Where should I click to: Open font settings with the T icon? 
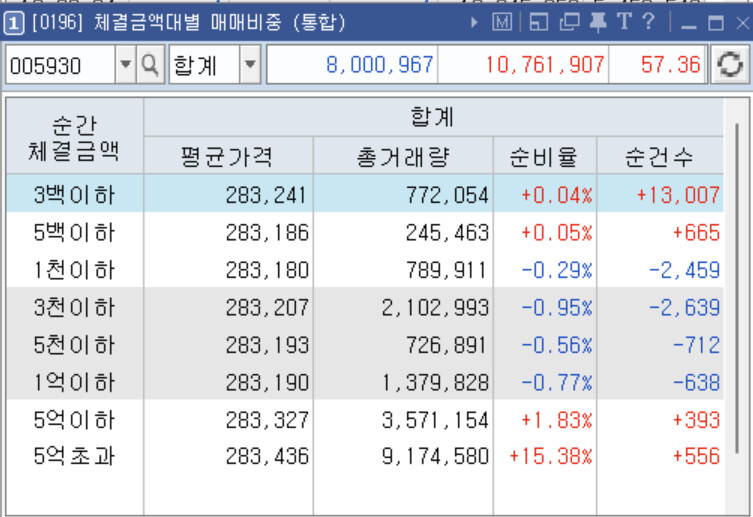[x=623, y=22]
